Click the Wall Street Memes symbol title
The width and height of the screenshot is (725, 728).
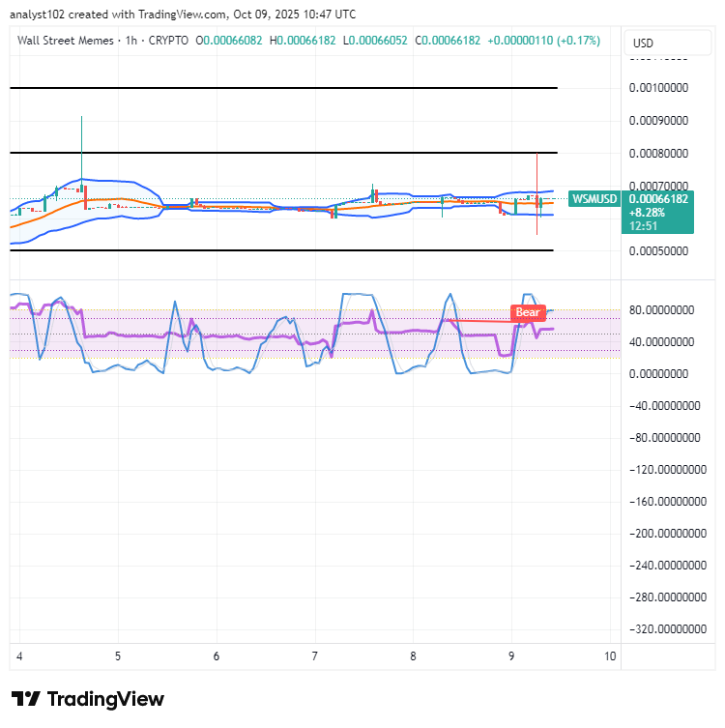(66, 41)
